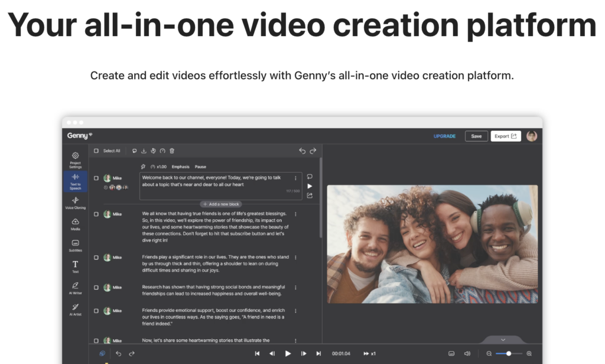Mute audio with the speaker icon
This screenshot has width=605, height=364.
point(467,353)
